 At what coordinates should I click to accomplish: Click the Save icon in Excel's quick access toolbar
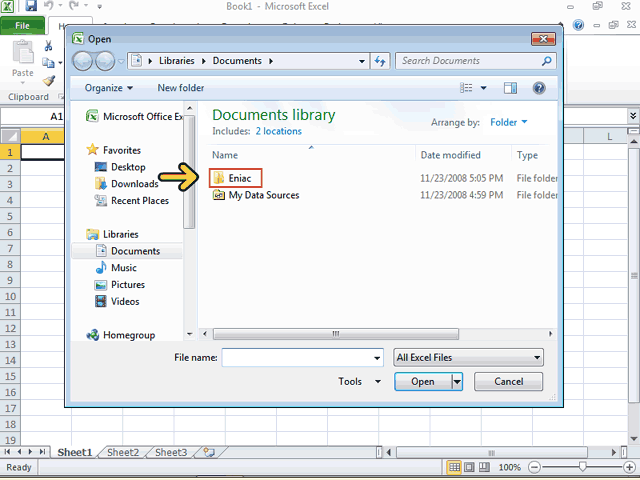tap(31, 6)
